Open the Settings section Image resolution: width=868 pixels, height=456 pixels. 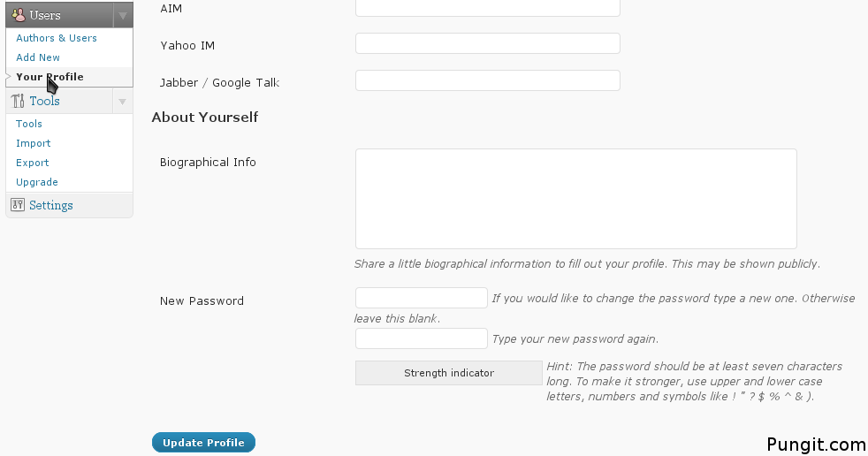point(51,205)
